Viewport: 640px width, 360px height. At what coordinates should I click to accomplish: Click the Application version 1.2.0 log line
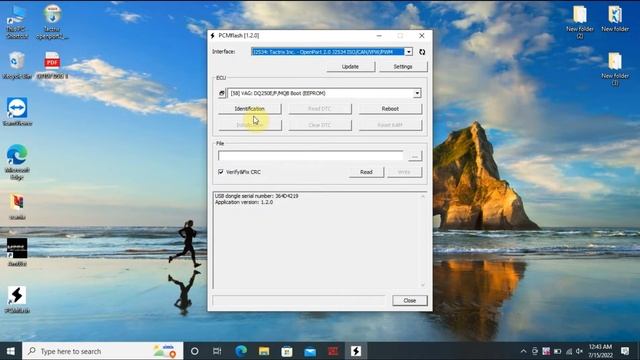click(244, 202)
